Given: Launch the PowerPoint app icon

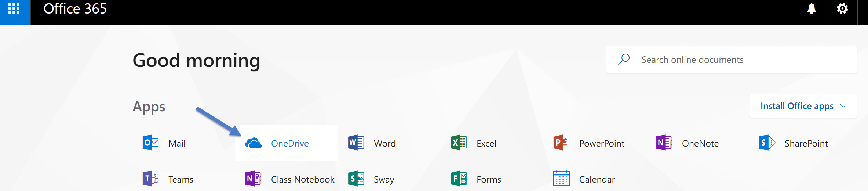Looking at the screenshot, I should 561,143.
